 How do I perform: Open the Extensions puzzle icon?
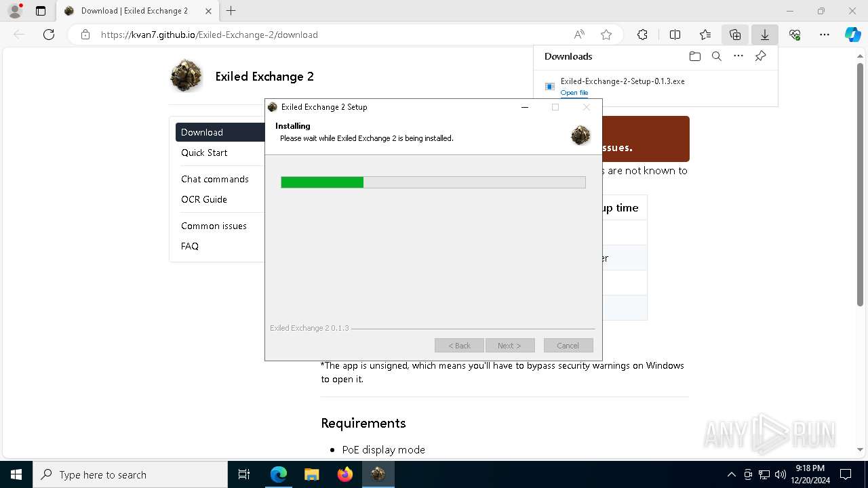click(x=642, y=35)
